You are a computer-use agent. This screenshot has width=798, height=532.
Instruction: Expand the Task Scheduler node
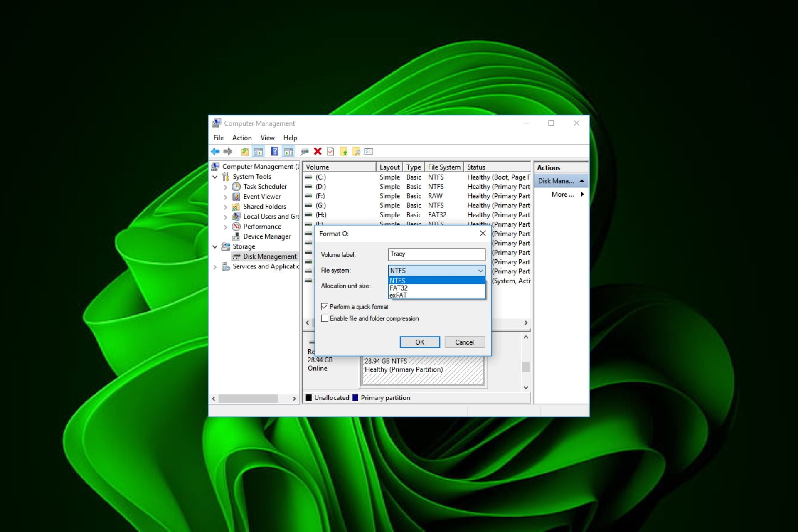[x=225, y=187]
